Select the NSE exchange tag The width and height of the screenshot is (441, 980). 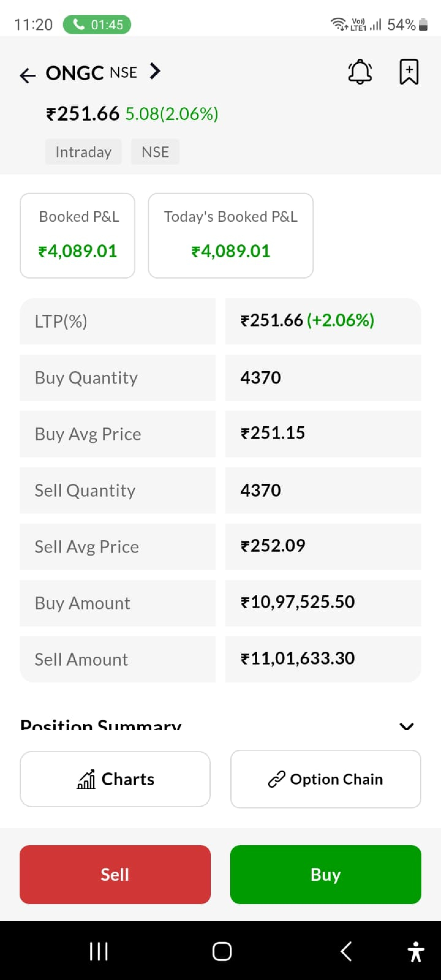(155, 152)
